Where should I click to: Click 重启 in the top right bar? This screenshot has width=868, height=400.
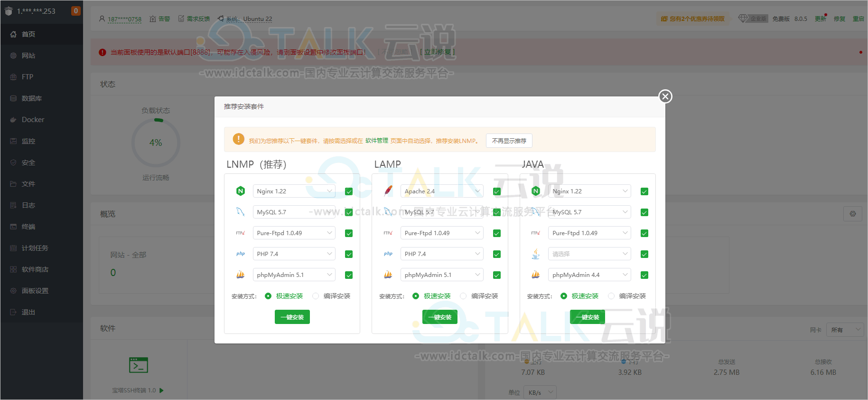coord(859,19)
